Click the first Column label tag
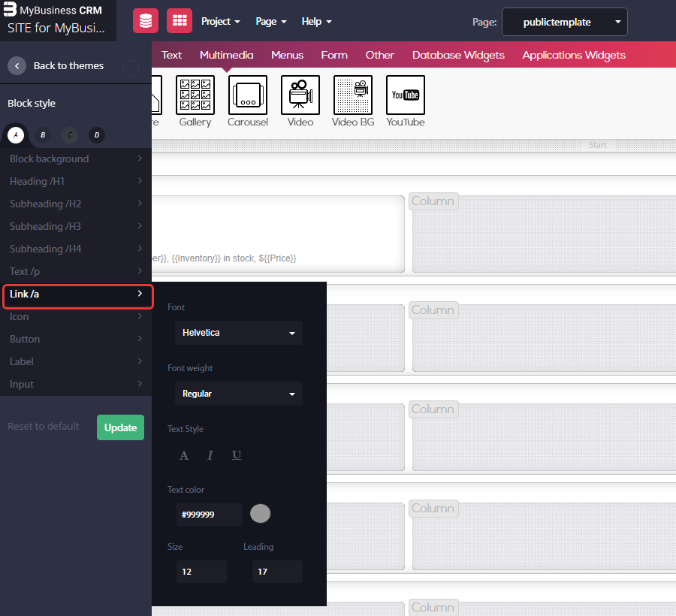Screen dimensions: 676x616 pos(433,201)
